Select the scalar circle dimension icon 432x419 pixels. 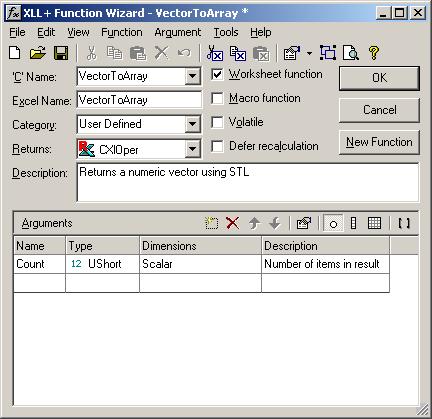pos(333,223)
